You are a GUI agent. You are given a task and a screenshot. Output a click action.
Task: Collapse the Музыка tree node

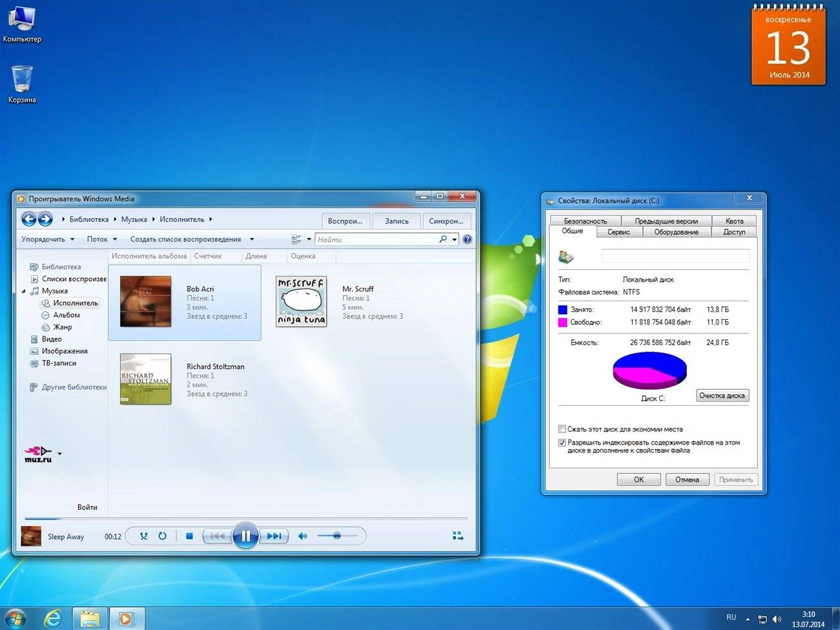[24, 291]
